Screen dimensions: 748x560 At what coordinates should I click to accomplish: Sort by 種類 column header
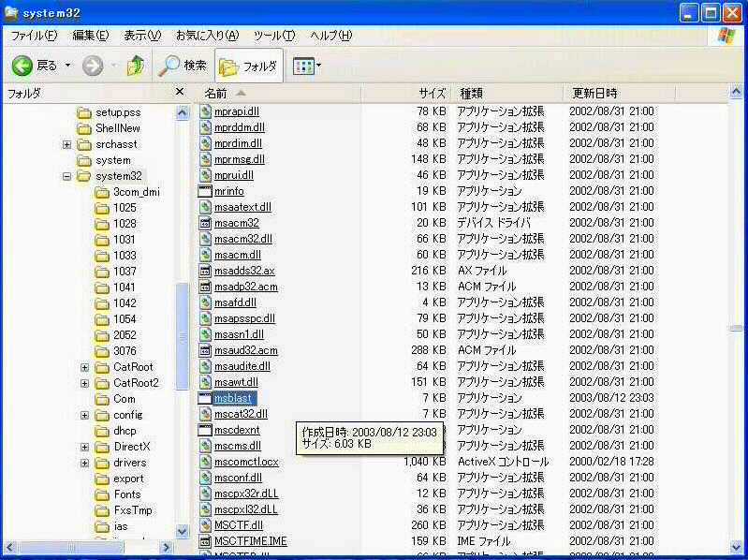(x=507, y=94)
